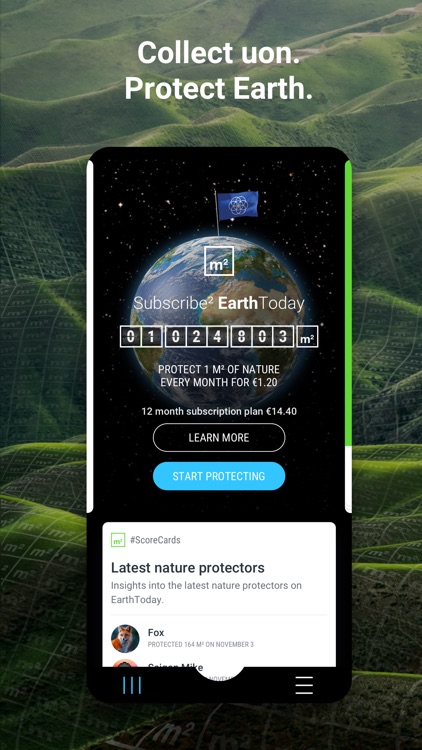Tap the Earth globe image

coord(218,320)
